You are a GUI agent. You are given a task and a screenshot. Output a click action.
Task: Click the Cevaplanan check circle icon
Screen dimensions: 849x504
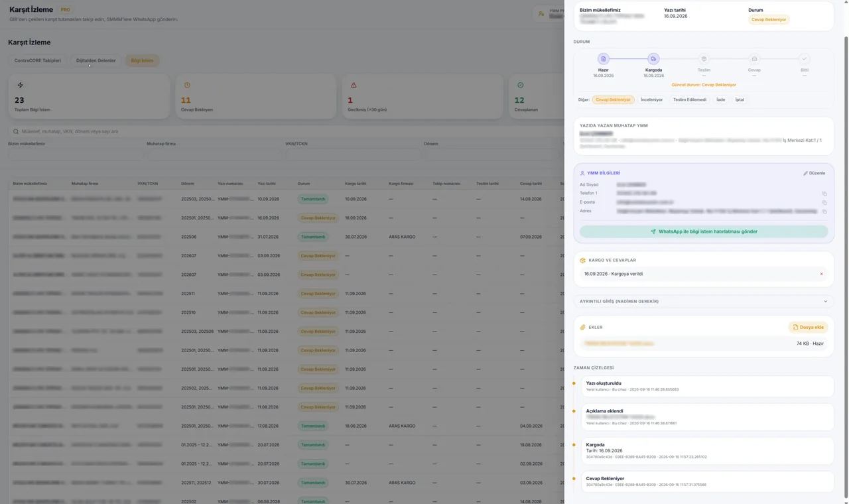(x=521, y=85)
